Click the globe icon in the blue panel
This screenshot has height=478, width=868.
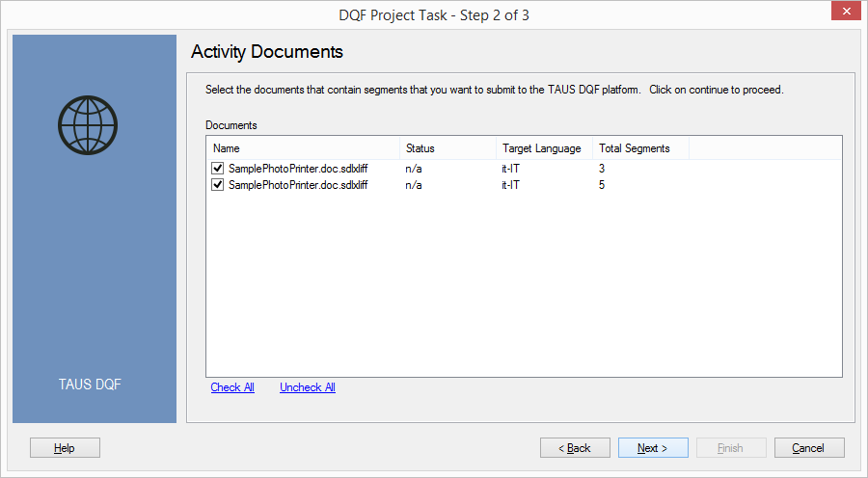pyautogui.click(x=88, y=125)
